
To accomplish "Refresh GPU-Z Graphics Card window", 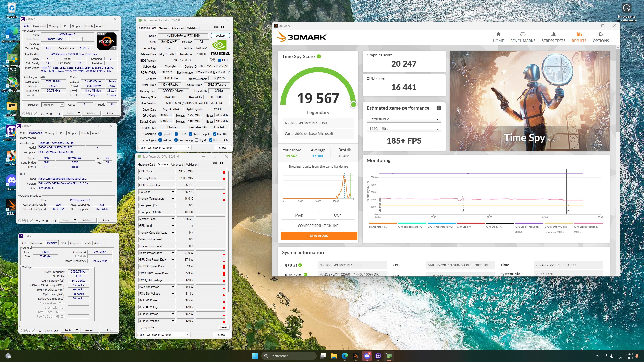I will coord(222,27).
